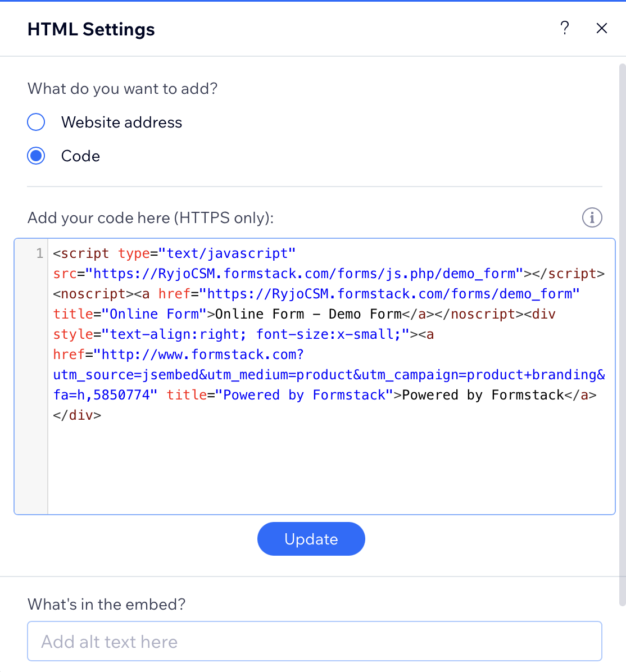Click the utm_source query string line in code
Viewport: 626px width, 672px height.
329,375
